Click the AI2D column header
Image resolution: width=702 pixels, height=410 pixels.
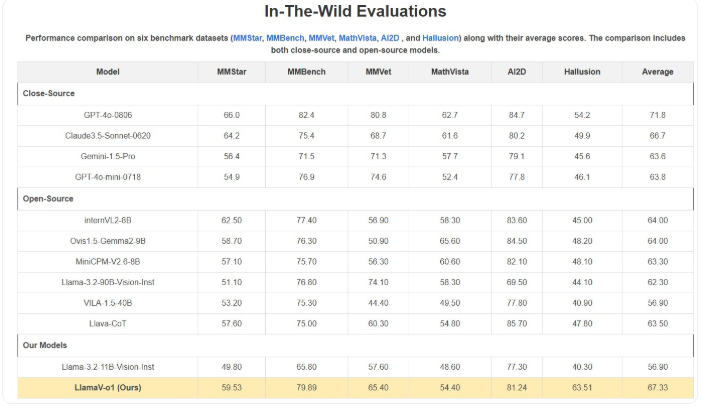[x=517, y=72]
